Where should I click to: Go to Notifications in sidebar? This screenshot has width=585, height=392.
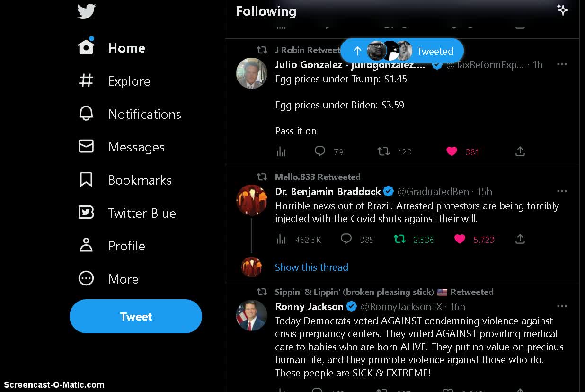point(130,114)
